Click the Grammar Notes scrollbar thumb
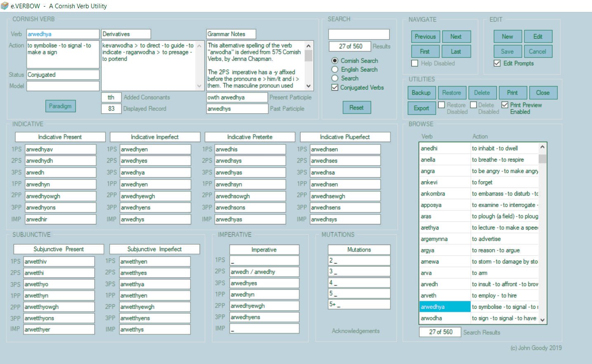The image size is (592, 364). coord(308,55)
